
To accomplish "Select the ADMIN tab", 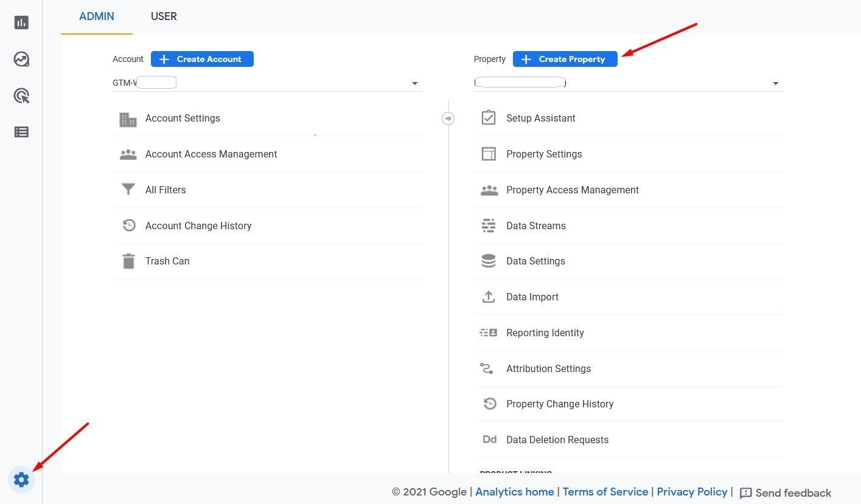I will pyautogui.click(x=97, y=16).
